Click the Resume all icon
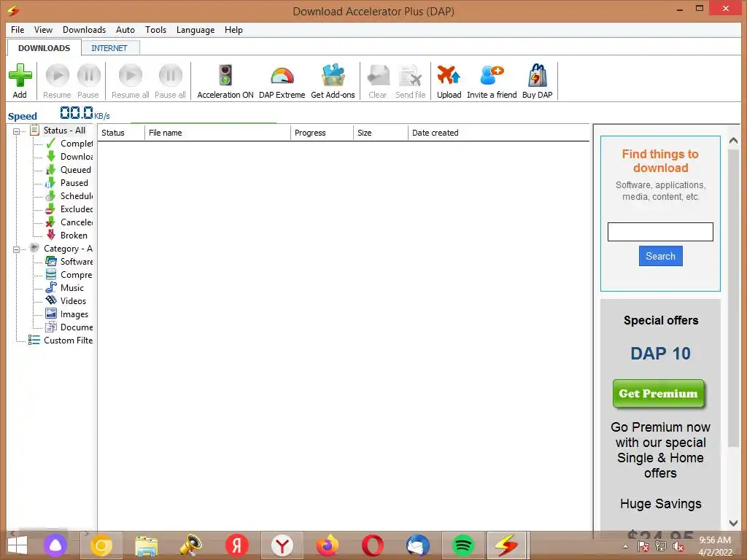Image resolution: width=747 pixels, height=560 pixels. pyautogui.click(x=130, y=75)
